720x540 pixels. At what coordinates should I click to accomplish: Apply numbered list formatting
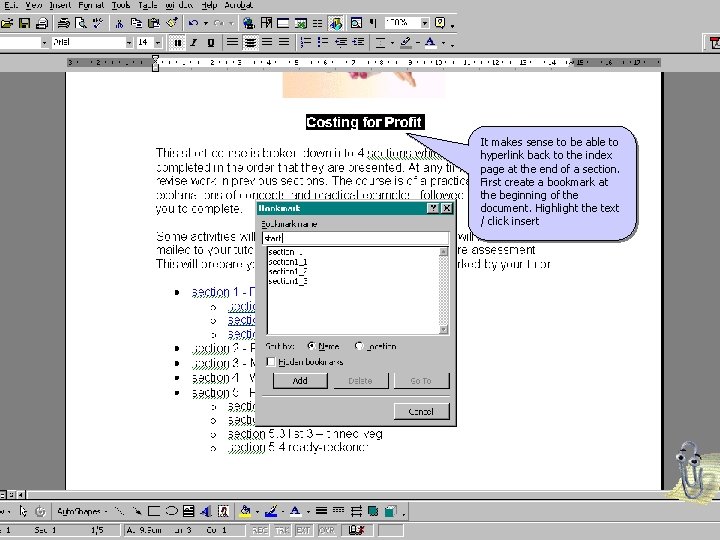tap(306, 42)
